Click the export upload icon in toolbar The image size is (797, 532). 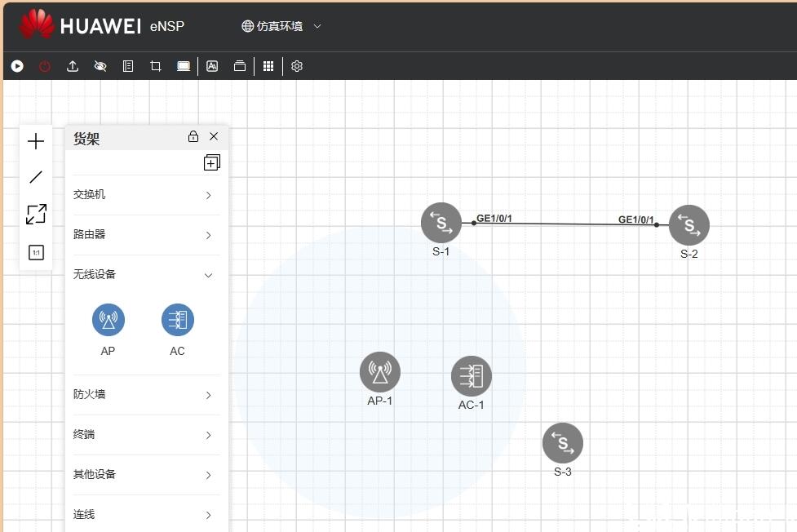[73, 66]
